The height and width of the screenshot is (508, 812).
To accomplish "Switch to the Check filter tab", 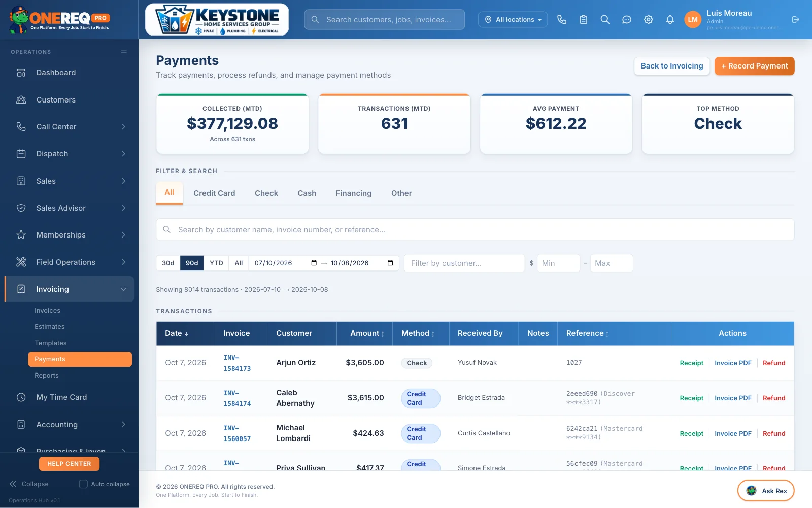I will pos(266,193).
